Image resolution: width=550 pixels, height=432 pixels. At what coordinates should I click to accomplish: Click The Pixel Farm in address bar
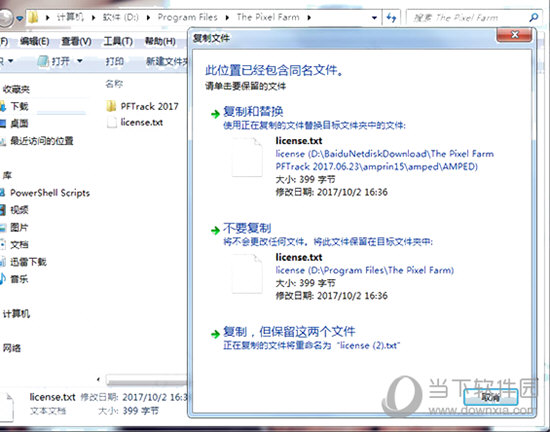coord(268,17)
